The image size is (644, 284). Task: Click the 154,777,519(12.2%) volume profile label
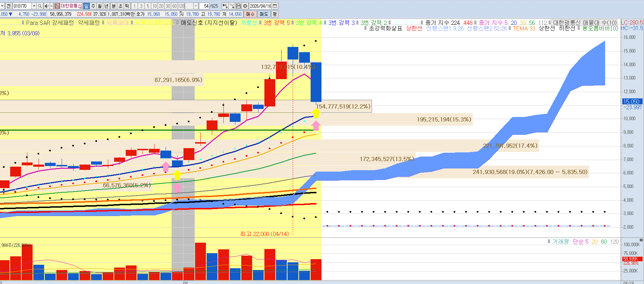click(x=343, y=106)
